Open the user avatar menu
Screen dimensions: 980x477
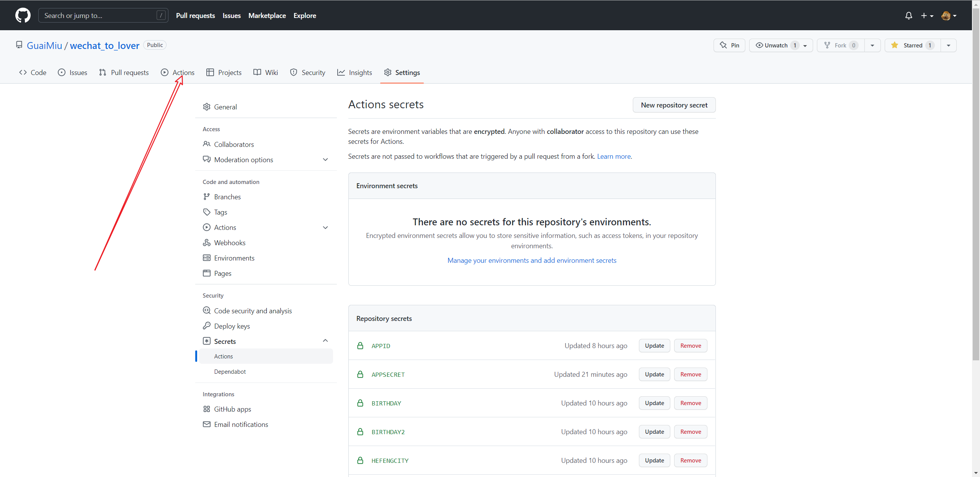tap(949, 16)
